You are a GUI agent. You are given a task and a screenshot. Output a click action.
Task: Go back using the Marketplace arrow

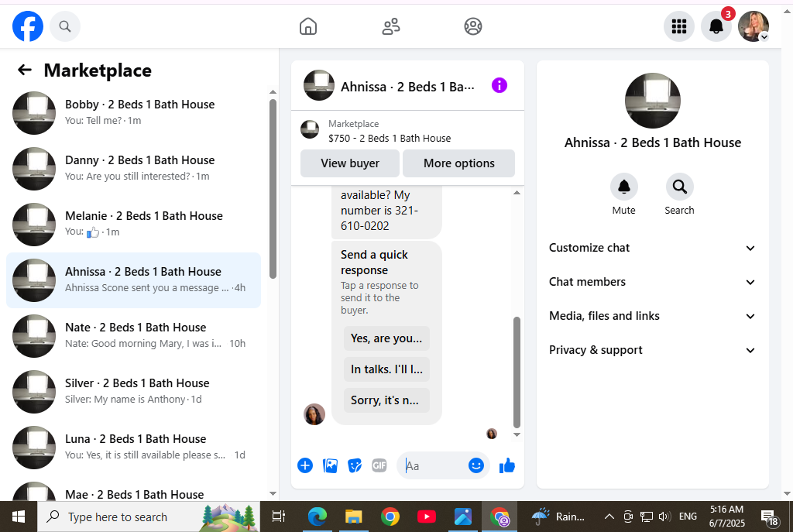point(24,70)
